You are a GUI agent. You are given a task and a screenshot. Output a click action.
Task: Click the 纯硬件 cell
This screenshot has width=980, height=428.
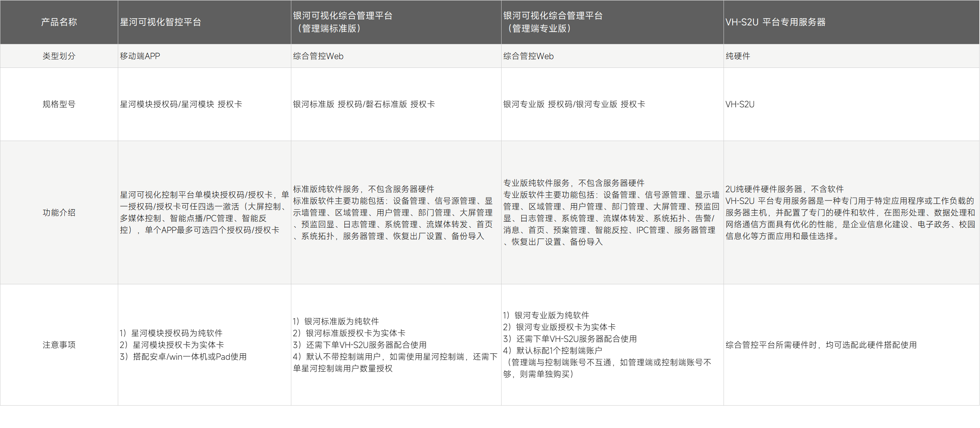pos(738,56)
